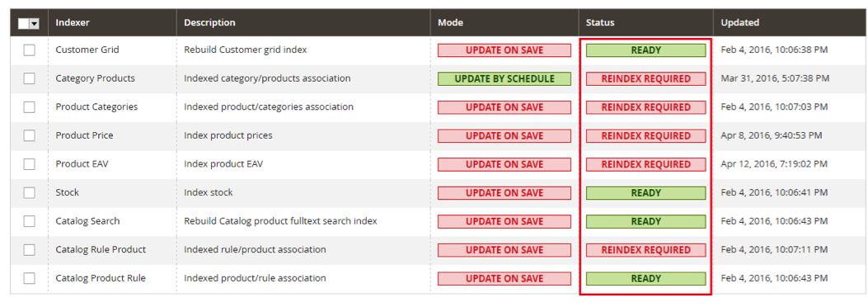The height and width of the screenshot is (307, 868).
Task: Click the 'Apr 12, 2016, 7:19:02 PM' date
Action: [x=774, y=164]
